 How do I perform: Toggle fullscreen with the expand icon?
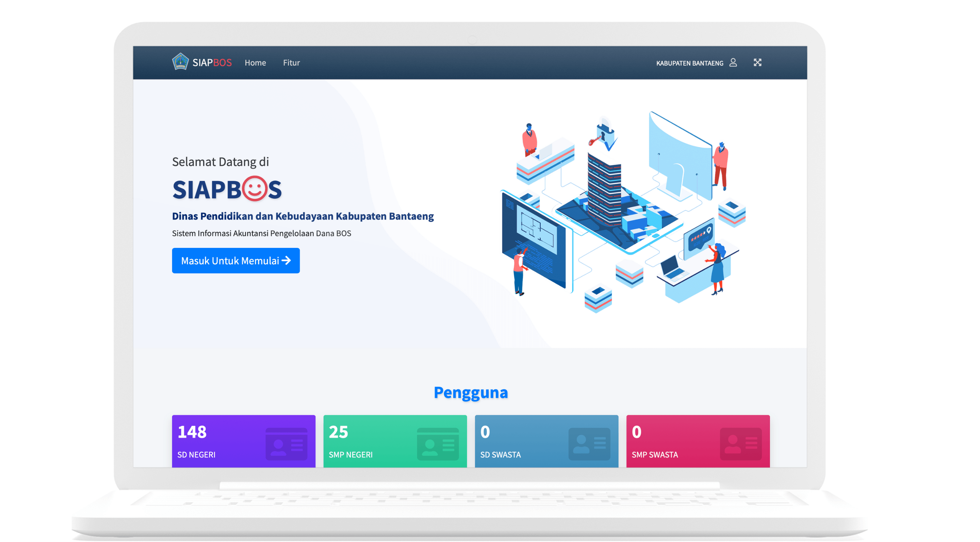757,63
